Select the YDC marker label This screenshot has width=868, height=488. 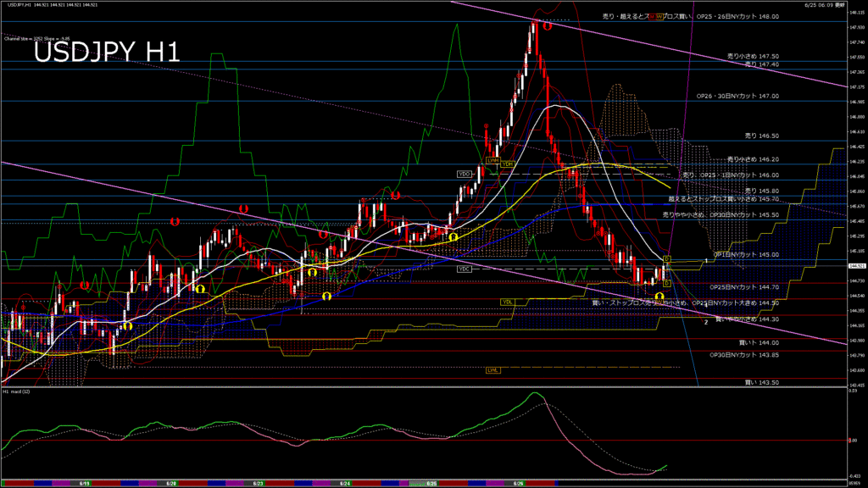coord(464,269)
